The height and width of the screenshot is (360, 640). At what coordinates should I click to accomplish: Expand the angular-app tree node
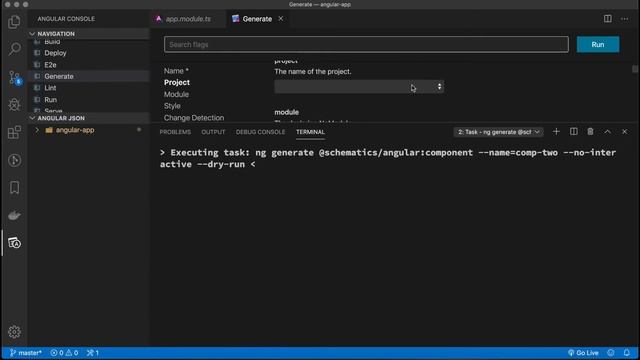[x=37, y=130]
